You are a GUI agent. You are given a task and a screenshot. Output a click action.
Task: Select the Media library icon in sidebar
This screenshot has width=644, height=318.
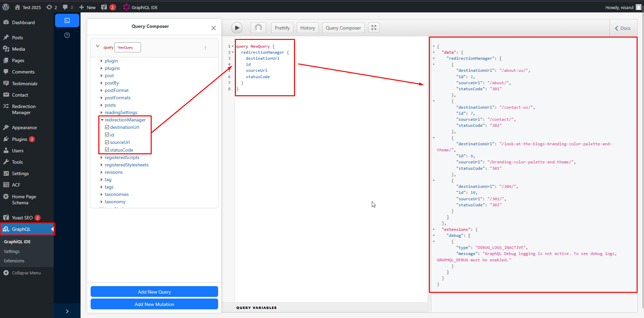[x=7, y=49]
